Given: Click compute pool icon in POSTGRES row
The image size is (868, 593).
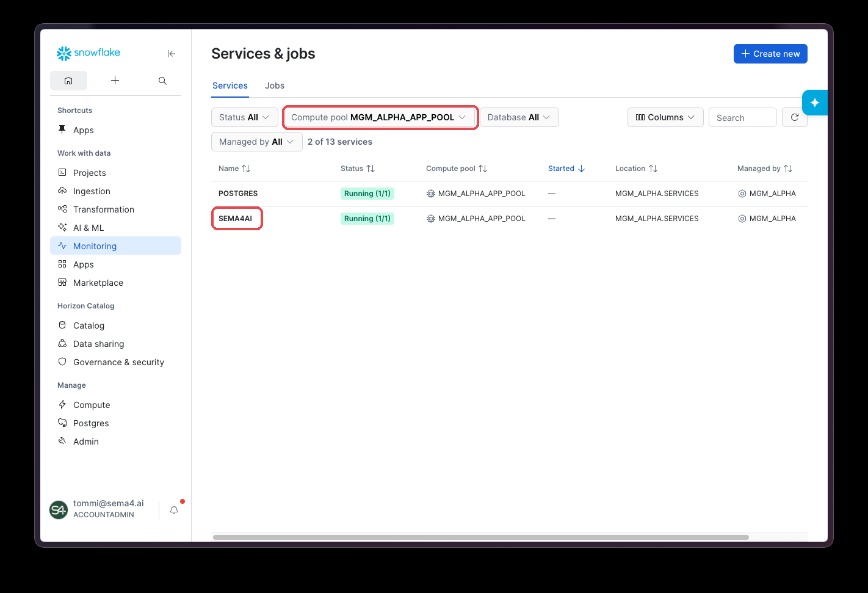Looking at the screenshot, I should click(431, 194).
